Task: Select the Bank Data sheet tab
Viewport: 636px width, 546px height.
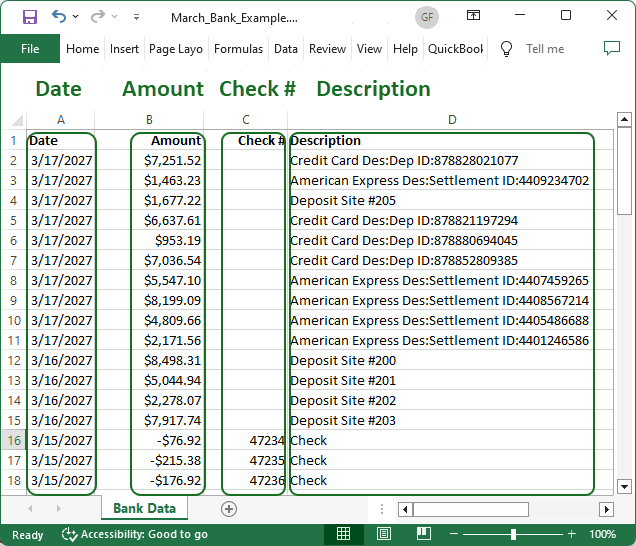Action: (144, 509)
